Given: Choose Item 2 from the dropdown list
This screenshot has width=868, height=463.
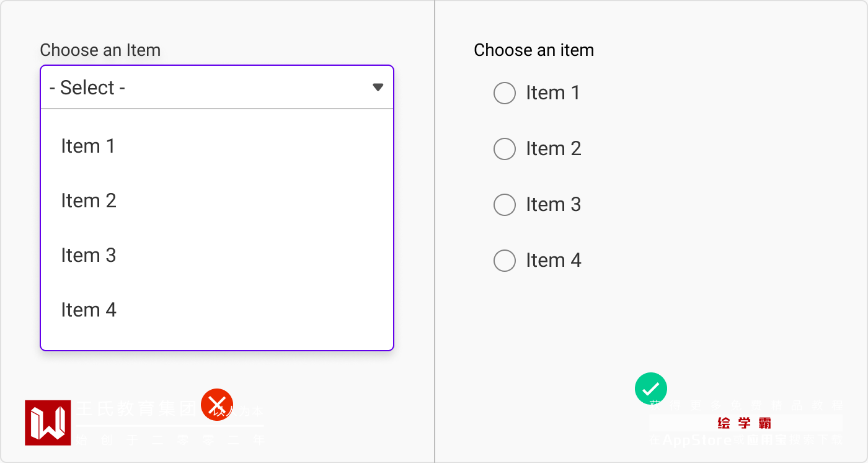Looking at the screenshot, I should (x=89, y=201).
